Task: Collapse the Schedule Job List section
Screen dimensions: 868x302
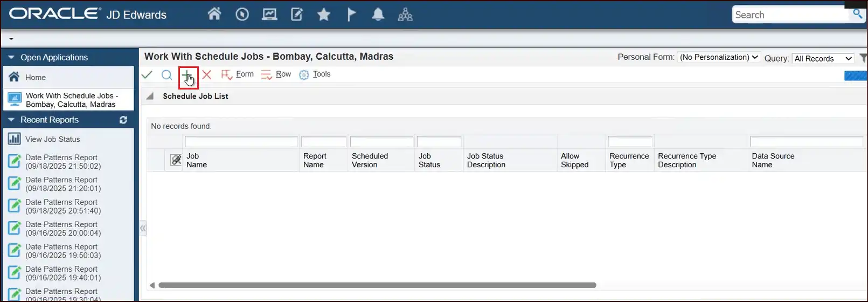Action: click(x=151, y=96)
